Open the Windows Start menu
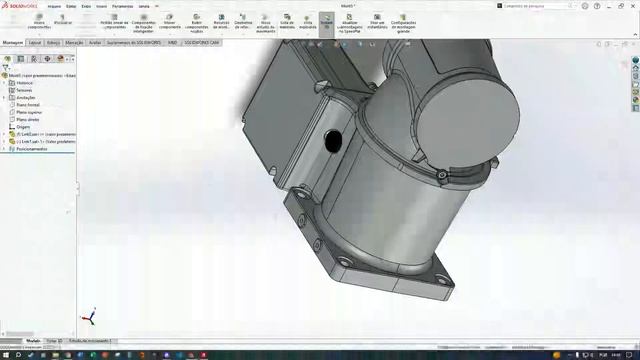The height and width of the screenshot is (360, 640). (6, 355)
